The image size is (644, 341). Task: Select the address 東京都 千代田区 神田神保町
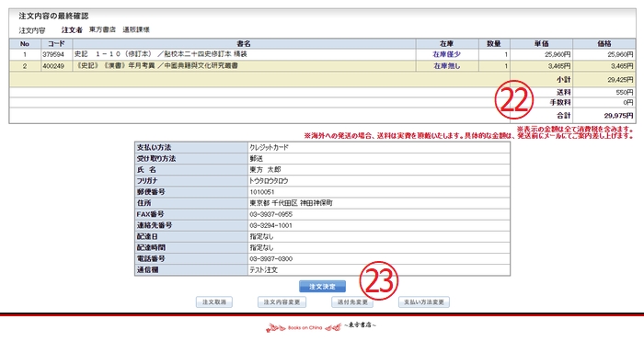(291, 203)
